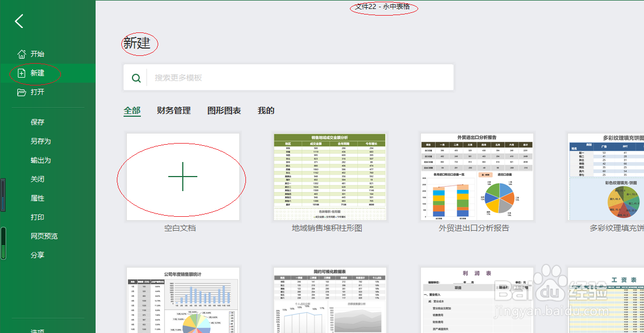Select 输出为 in the sidebar

click(41, 160)
